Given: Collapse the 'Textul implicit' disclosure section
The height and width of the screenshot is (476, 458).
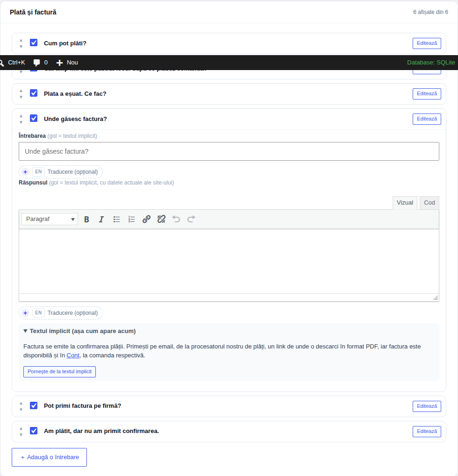Looking at the screenshot, I should 79,331.
